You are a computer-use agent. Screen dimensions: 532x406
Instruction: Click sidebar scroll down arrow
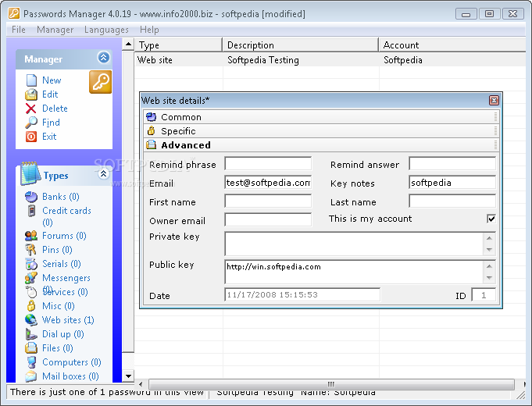tap(128, 376)
